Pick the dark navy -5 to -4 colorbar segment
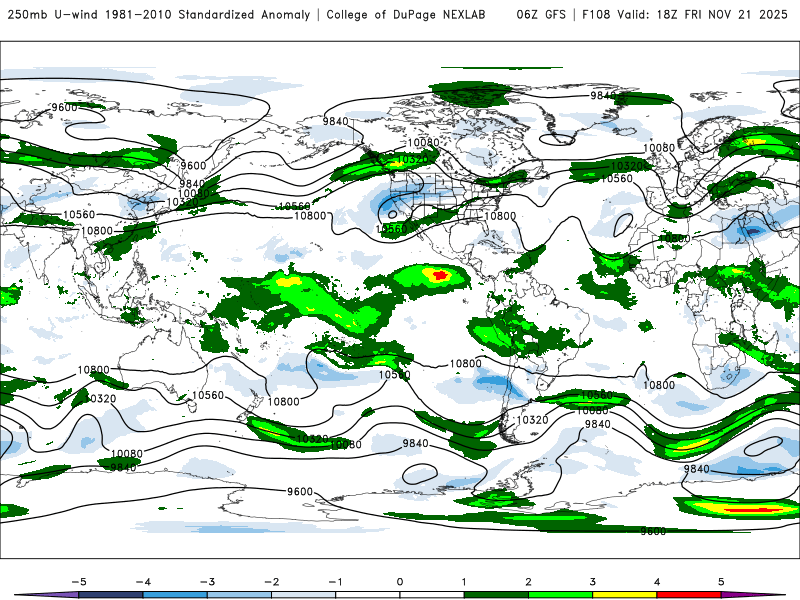Viewport: 800px width, 600px height. (x=111, y=595)
